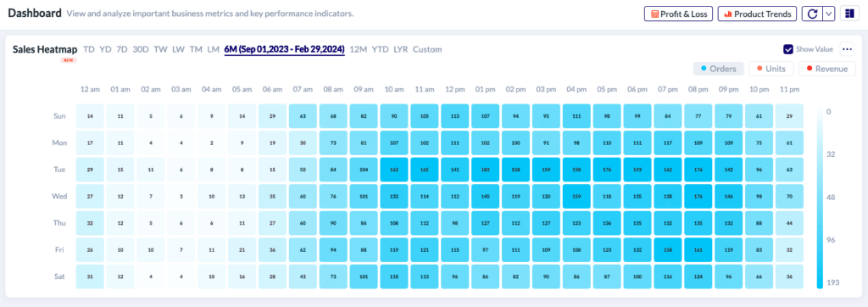Switch to the TD date range
The width and height of the screenshot is (868, 307).
[88, 49]
